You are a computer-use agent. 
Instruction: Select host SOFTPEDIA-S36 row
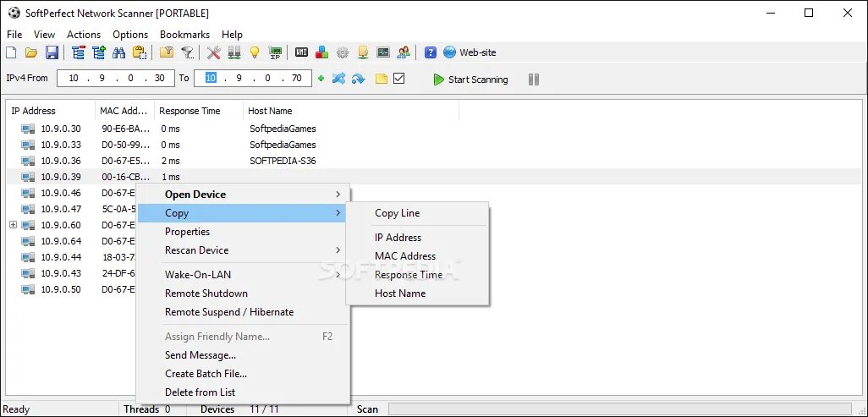[434, 162]
